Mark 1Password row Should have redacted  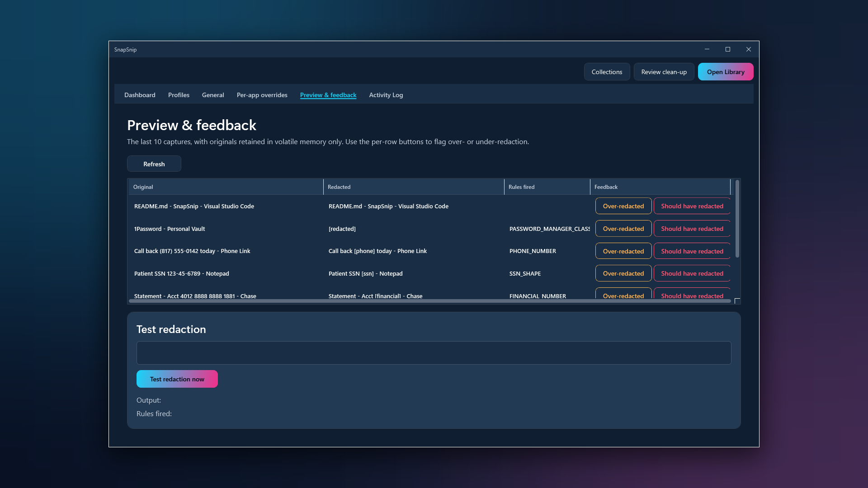(692, 229)
